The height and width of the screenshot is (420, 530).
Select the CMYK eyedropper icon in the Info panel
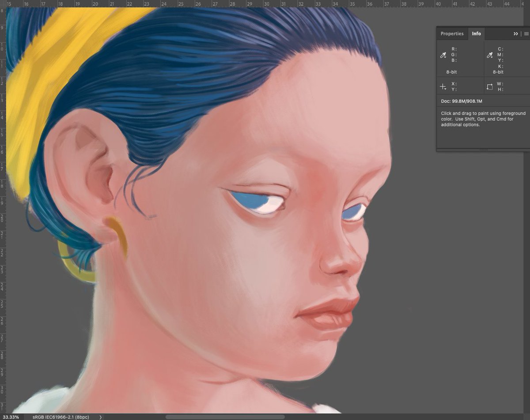coord(489,55)
